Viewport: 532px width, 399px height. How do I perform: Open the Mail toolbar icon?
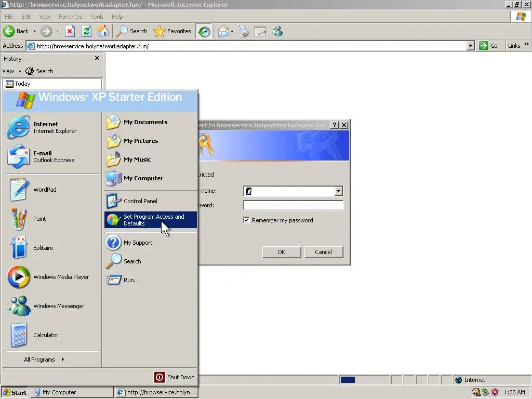tap(223, 31)
